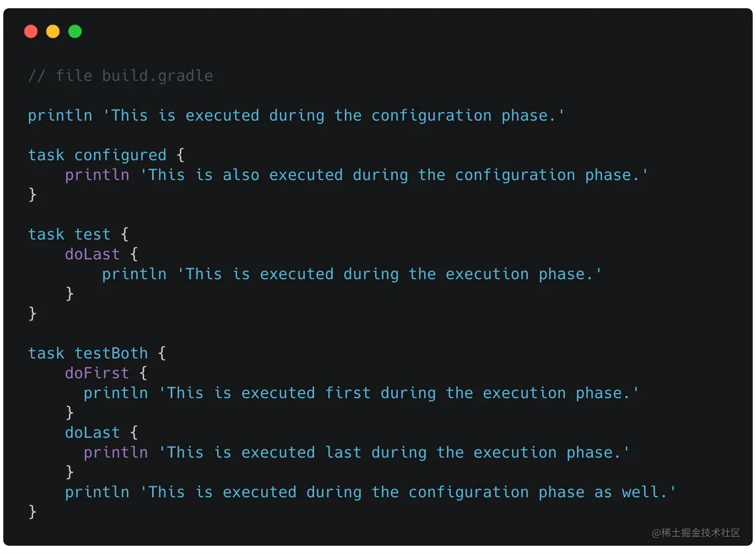Click the println inside the configured task
This screenshot has height=554, width=756.
coord(97,175)
